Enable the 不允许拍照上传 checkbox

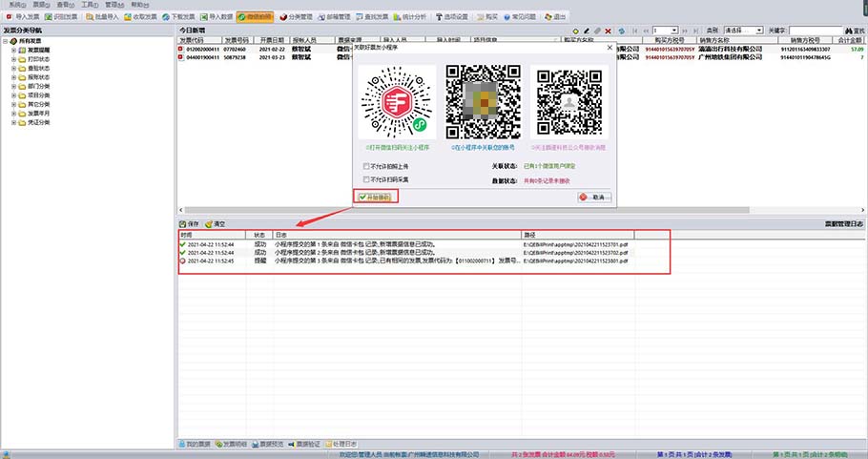click(365, 164)
